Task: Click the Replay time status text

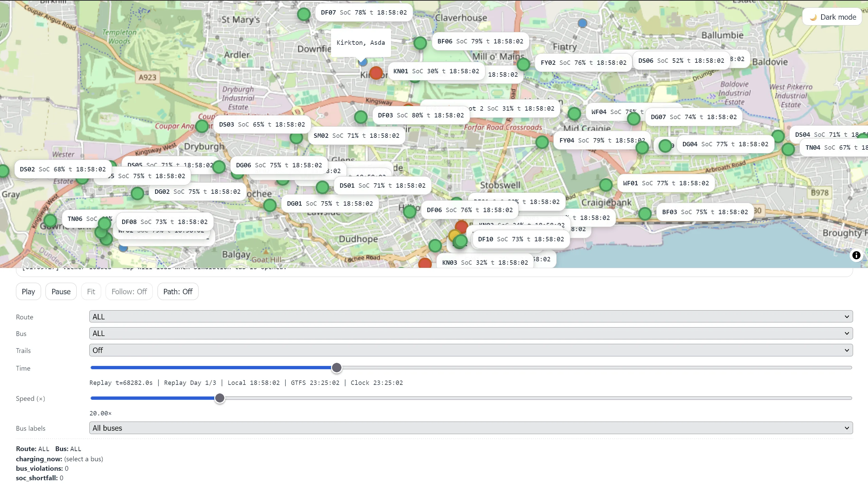Action: tap(246, 383)
